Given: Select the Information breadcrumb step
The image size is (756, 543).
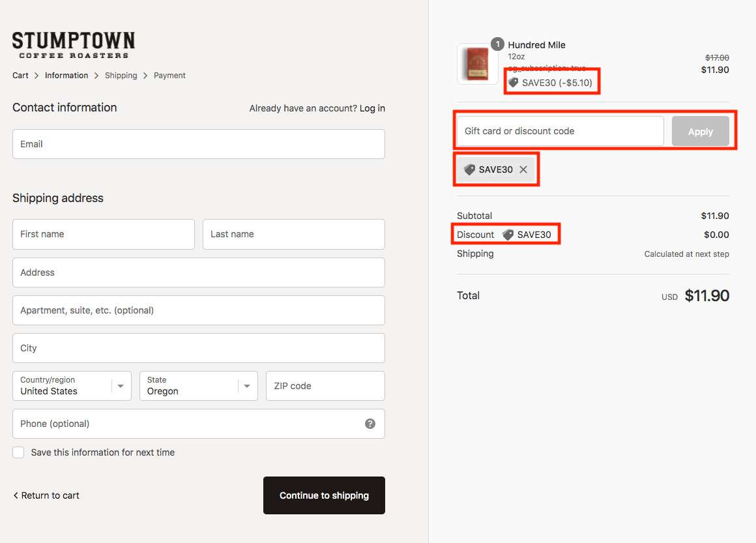Looking at the screenshot, I should [66, 75].
